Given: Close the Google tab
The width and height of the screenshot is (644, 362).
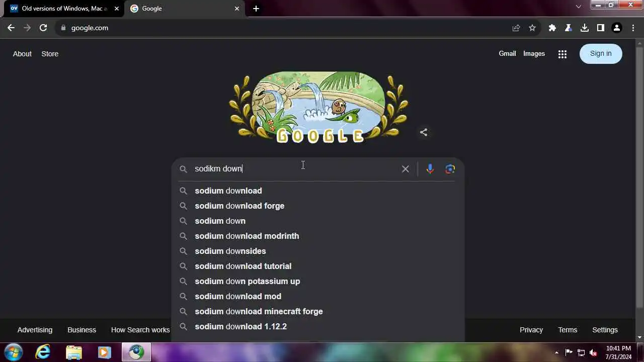Looking at the screenshot, I should tap(237, 9).
